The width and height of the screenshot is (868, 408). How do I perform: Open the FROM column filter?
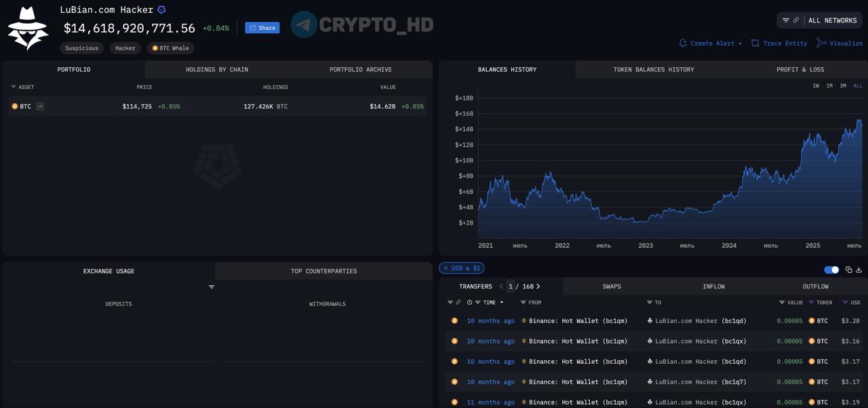(x=523, y=303)
